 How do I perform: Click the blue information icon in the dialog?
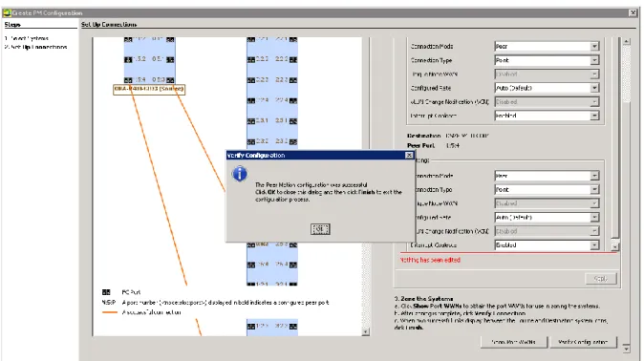click(x=240, y=174)
